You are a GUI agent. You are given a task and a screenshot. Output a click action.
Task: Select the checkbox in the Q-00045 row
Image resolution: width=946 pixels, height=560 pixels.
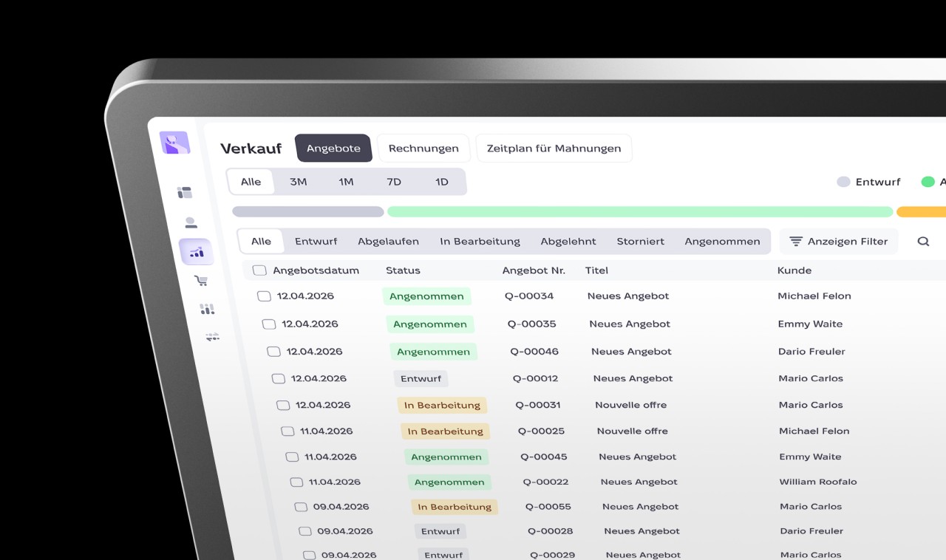click(x=292, y=457)
